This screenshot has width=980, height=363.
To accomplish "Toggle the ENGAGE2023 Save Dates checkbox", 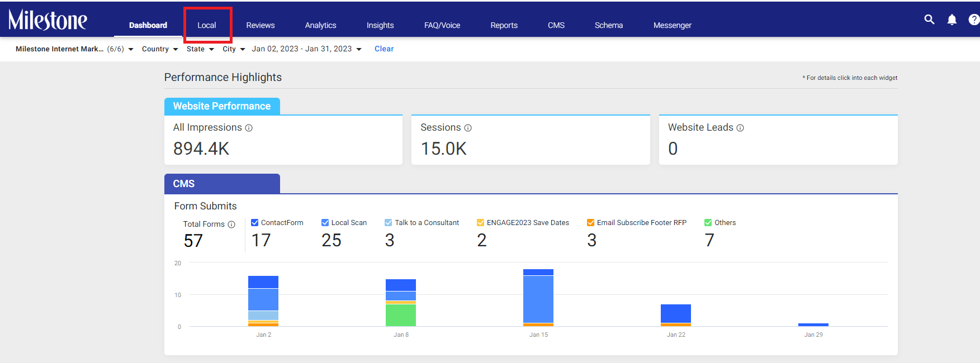I will (481, 223).
